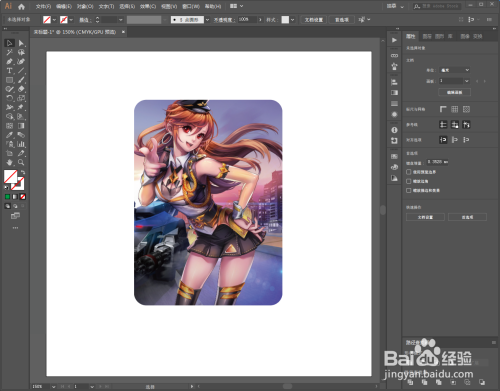Change screen mode icon in toolbar
Image resolution: width=500 pixels, height=391 pixels.
point(15,216)
